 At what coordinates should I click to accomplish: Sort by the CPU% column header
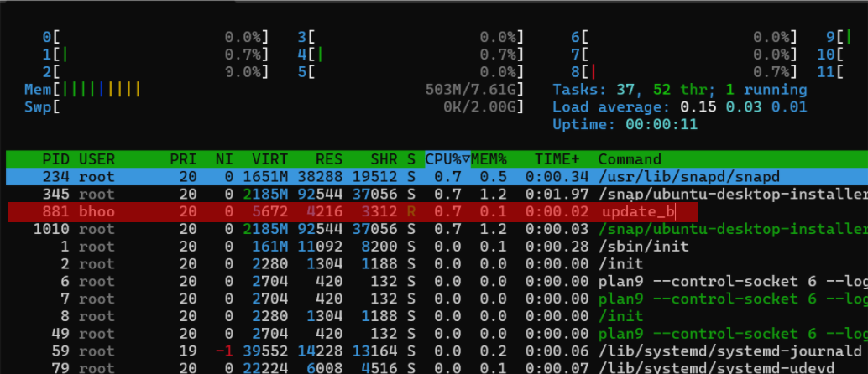(447, 158)
